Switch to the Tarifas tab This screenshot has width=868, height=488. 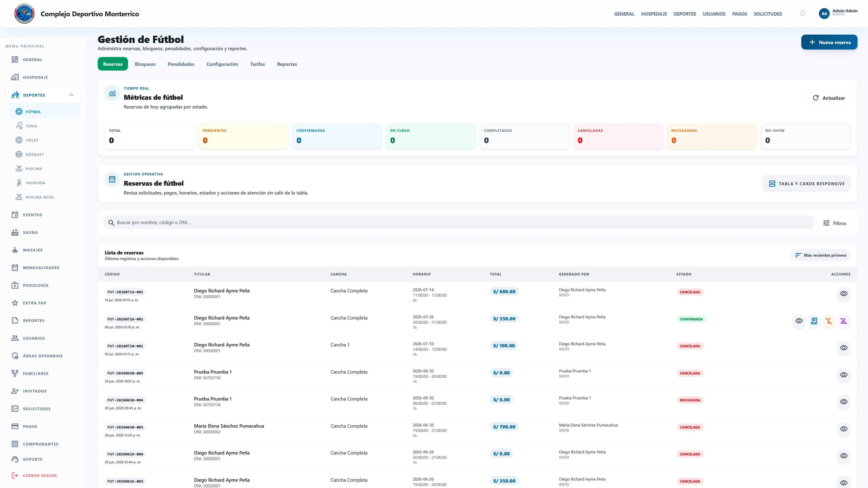[x=257, y=64]
